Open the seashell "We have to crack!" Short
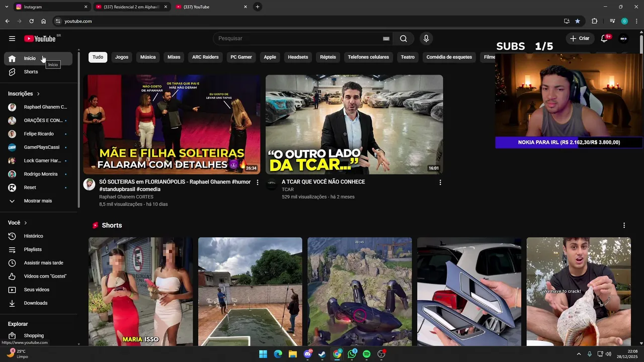The image size is (644, 362). (x=579, y=292)
